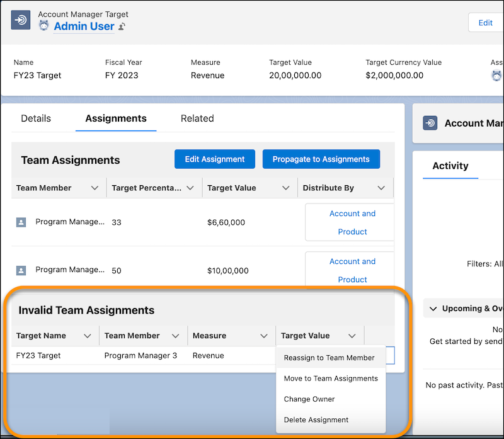Switch to the Details tab
Screen dimensions: 504x439
35,118
